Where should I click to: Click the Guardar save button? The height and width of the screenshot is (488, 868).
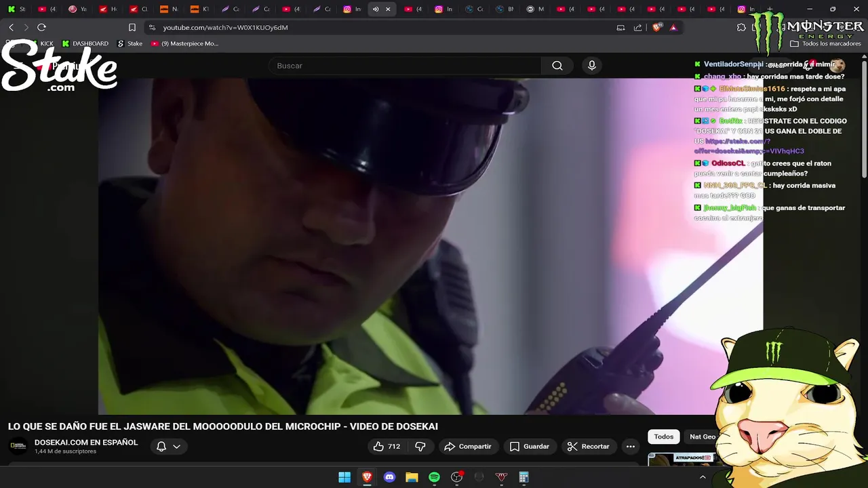click(530, 447)
